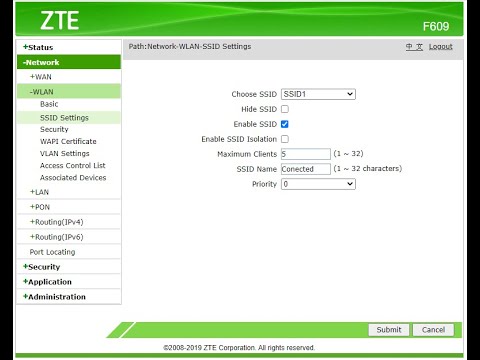Screen dimensions: 480x360
Task: Open the Choose SSID dropdown
Action: point(318,94)
